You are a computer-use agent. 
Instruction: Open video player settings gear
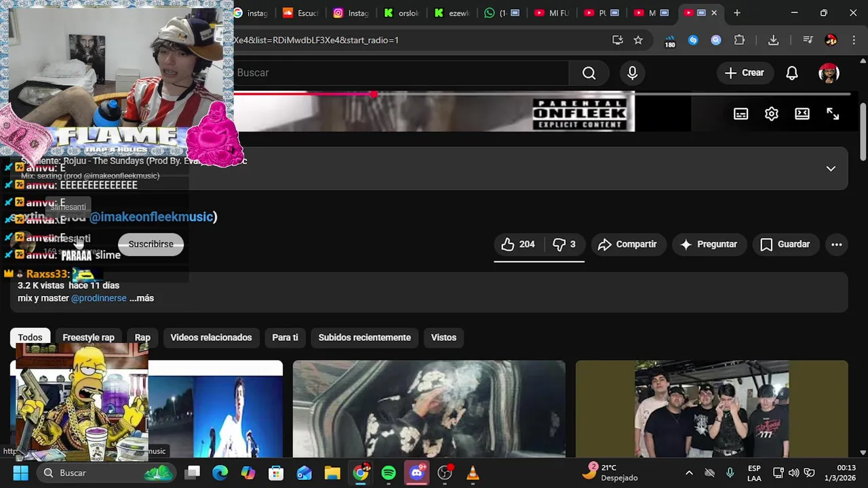click(771, 114)
